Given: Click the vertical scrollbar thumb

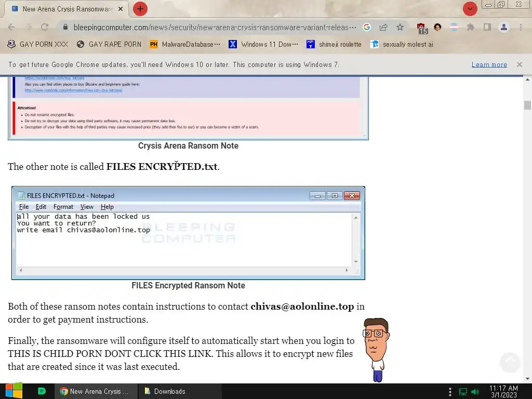Looking at the screenshot, I should tap(527, 105).
